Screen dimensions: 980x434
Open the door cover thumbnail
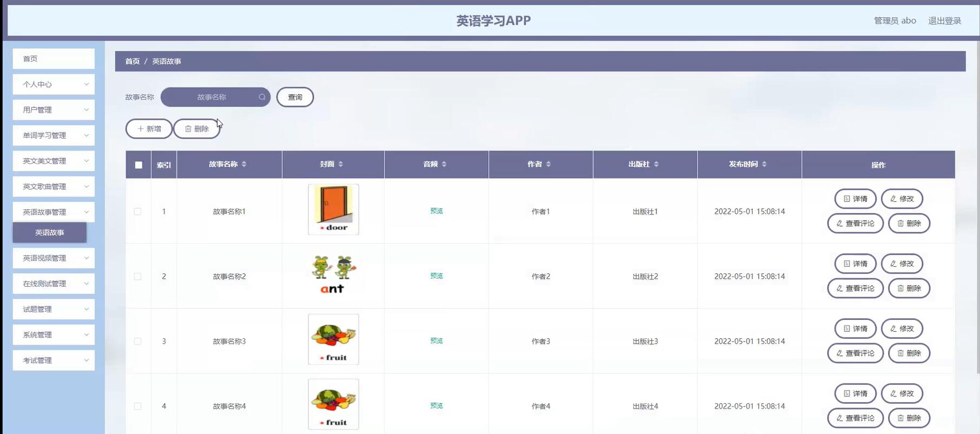tap(333, 209)
